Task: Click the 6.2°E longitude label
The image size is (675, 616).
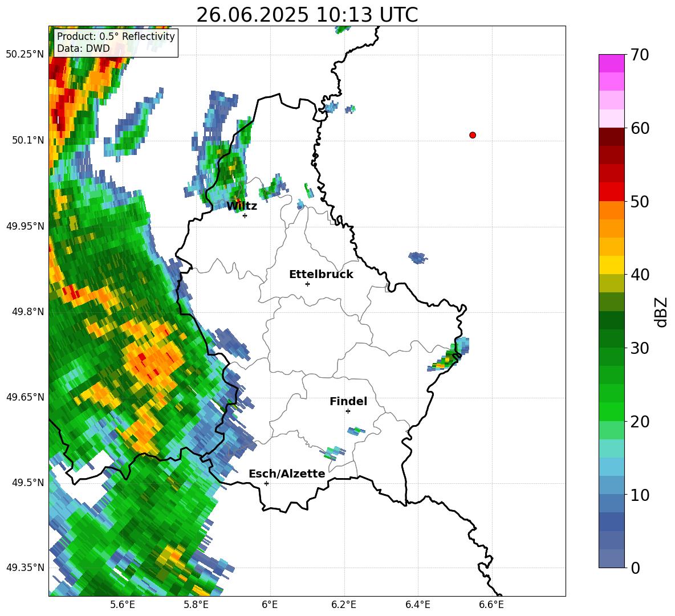Action: (x=344, y=605)
